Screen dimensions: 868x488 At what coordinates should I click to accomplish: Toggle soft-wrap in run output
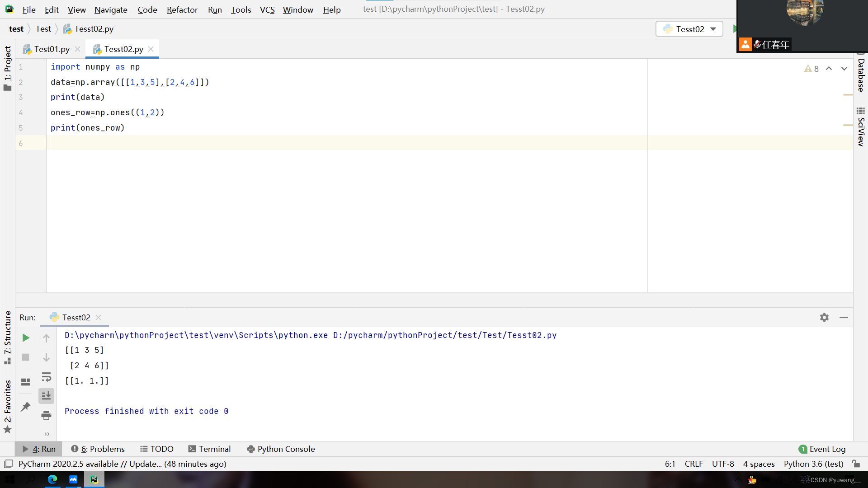coord(46,377)
